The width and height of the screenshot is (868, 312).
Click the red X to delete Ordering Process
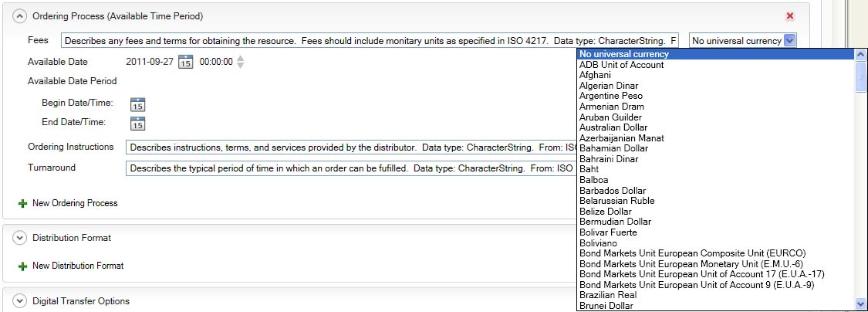789,16
